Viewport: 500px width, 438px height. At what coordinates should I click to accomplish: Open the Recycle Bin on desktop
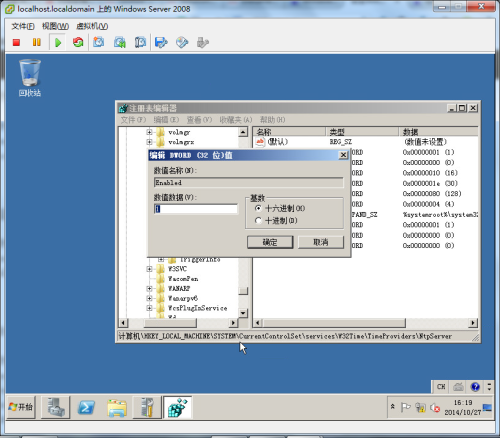tap(30, 78)
